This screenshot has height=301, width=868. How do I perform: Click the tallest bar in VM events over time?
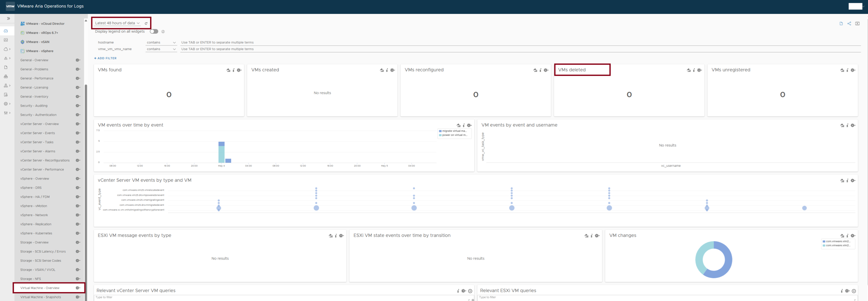[x=221, y=152]
